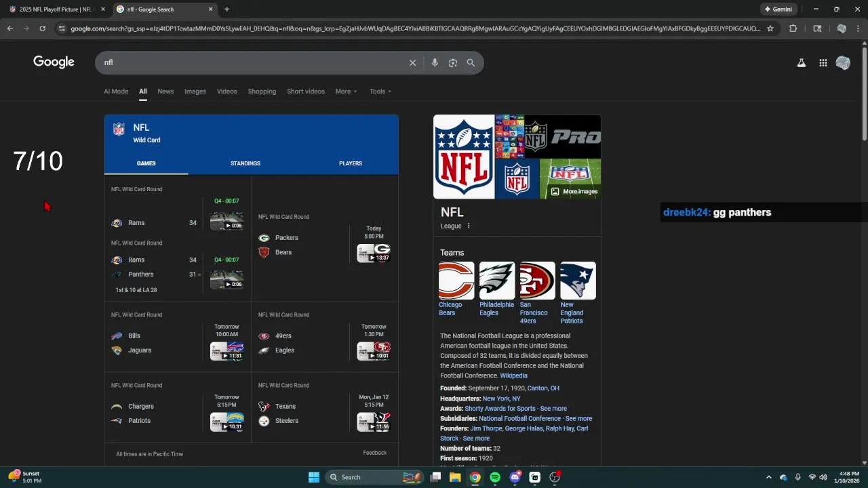
Task: Open New England Patriots team card
Action: 578,293
